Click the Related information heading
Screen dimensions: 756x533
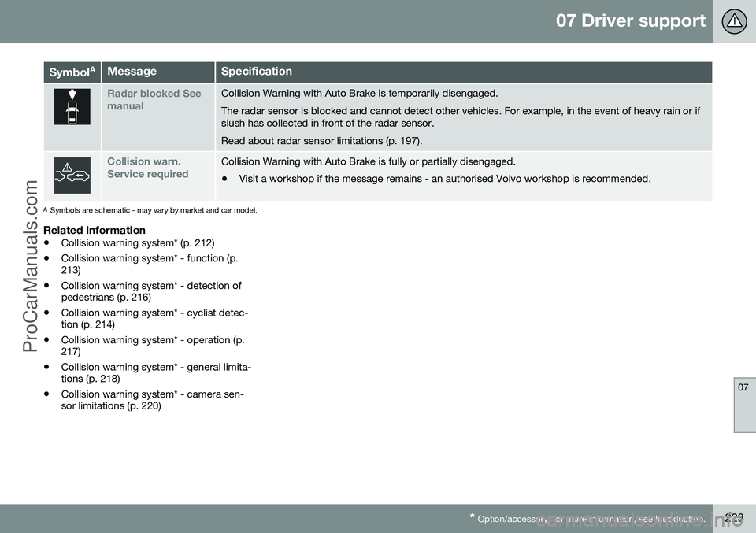click(x=94, y=230)
